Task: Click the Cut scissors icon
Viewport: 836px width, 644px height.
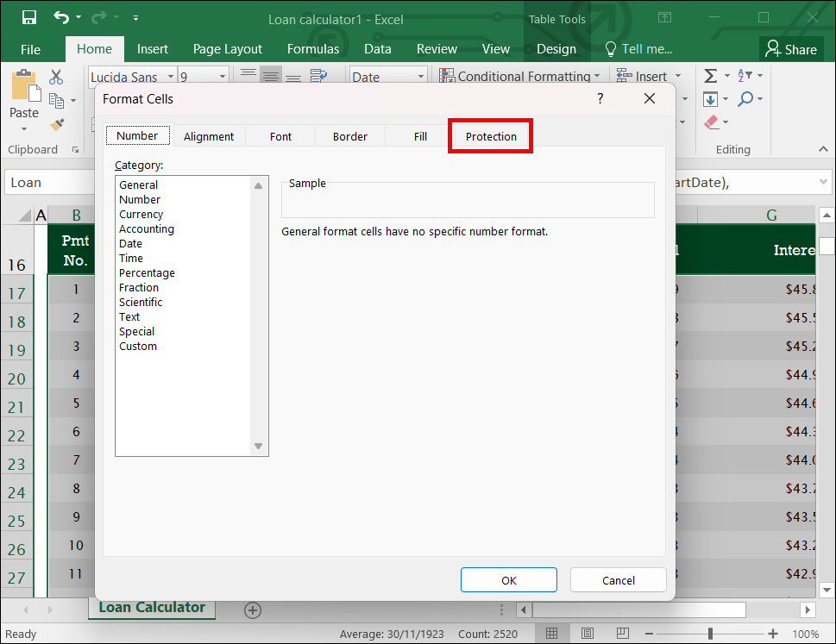Action: point(57,77)
